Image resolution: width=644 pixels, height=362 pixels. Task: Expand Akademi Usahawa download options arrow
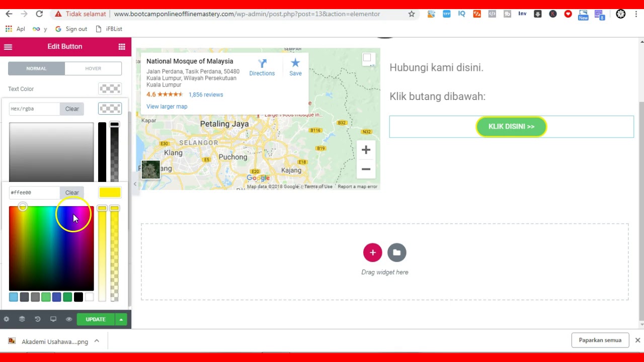point(97,341)
